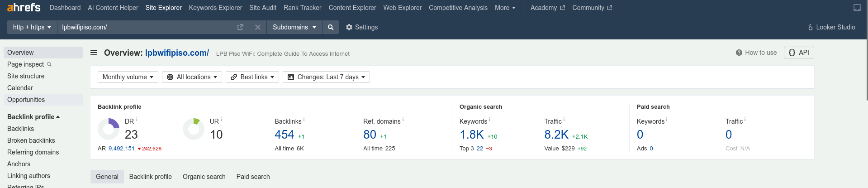Switch to Paid search tab
The height and width of the screenshot is (188, 868).
[x=253, y=177]
